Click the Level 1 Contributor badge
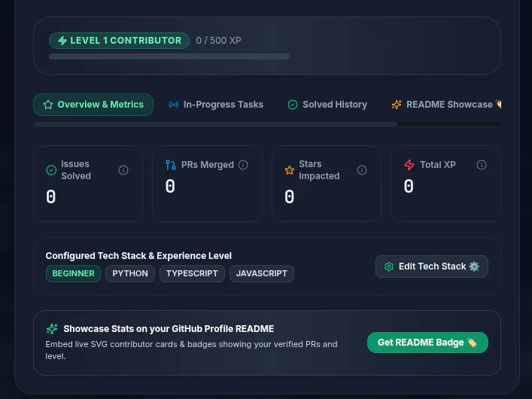The image size is (532, 399). pos(119,41)
